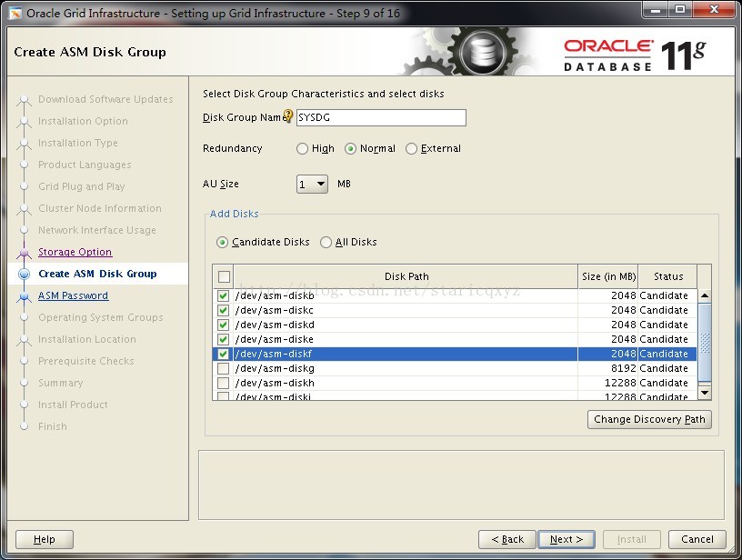Click Install Product step
Image resolution: width=742 pixels, height=560 pixels.
pos(73,405)
